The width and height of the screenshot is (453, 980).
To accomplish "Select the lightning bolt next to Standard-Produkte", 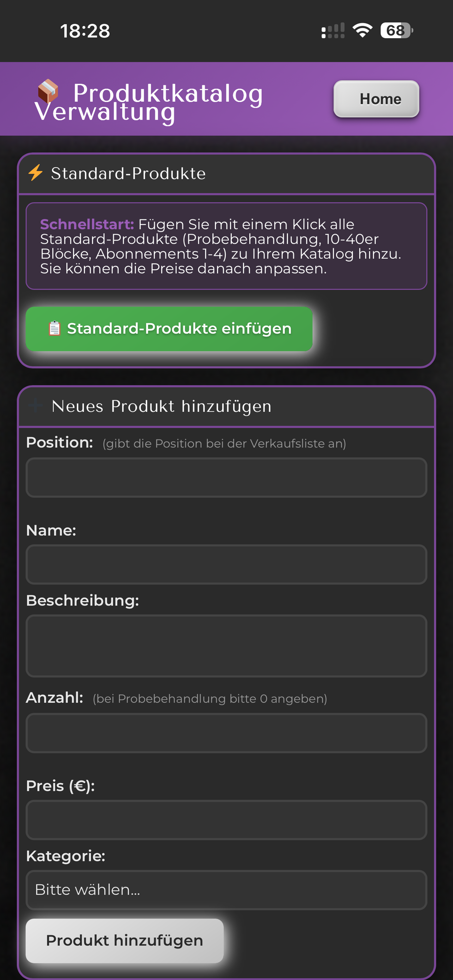I will (x=35, y=173).
